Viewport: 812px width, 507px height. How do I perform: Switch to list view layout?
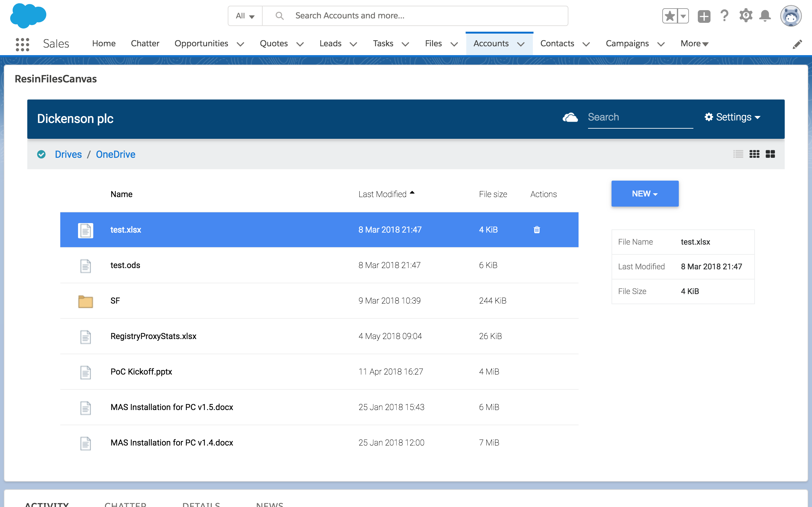pyautogui.click(x=738, y=154)
